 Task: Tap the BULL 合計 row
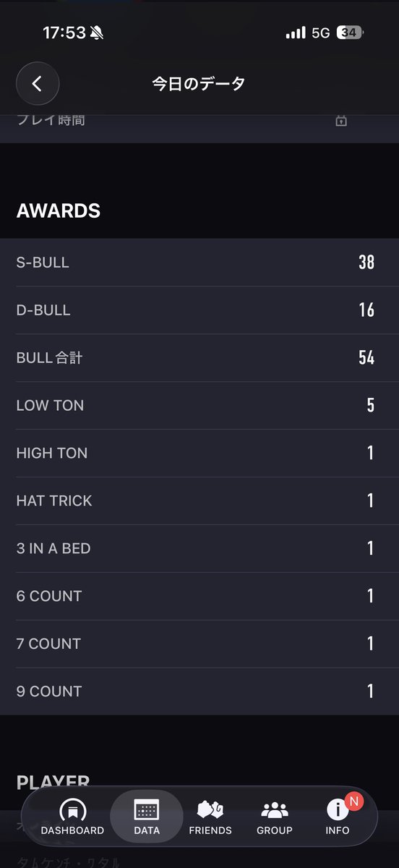(x=199, y=358)
